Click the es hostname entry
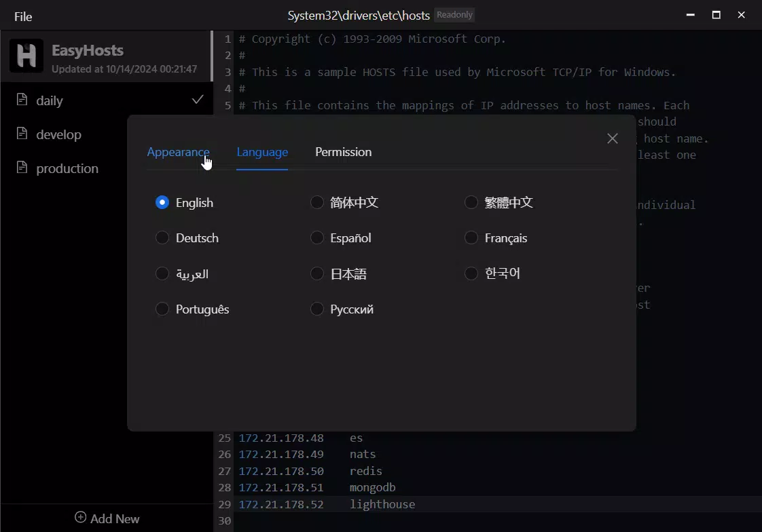Image resolution: width=762 pixels, height=532 pixels. [357, 438]
